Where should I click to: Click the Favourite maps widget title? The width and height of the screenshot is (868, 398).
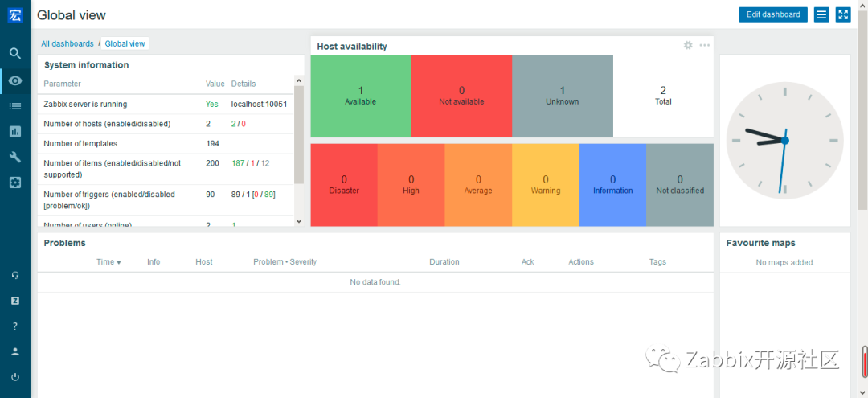(760, 243)
